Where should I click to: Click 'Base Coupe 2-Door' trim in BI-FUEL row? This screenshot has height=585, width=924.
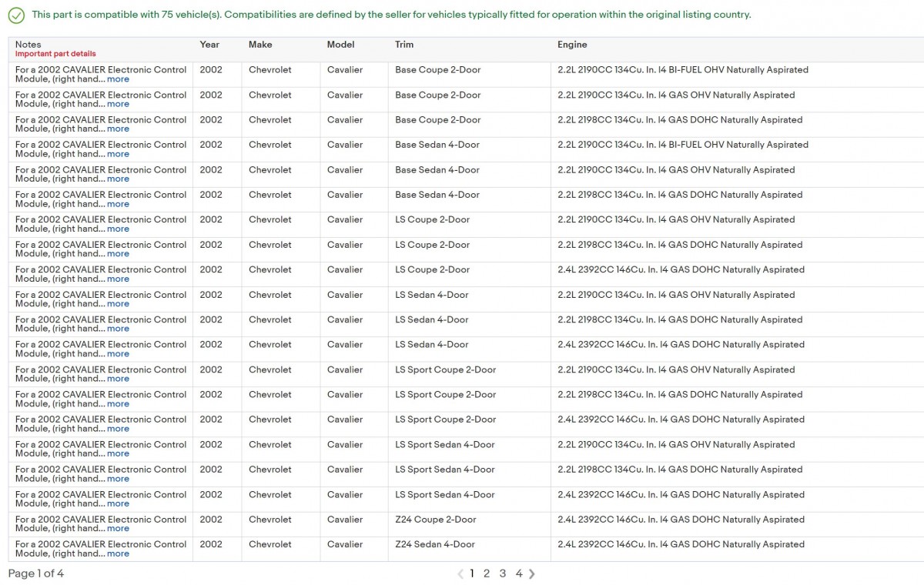coord(438,70)
